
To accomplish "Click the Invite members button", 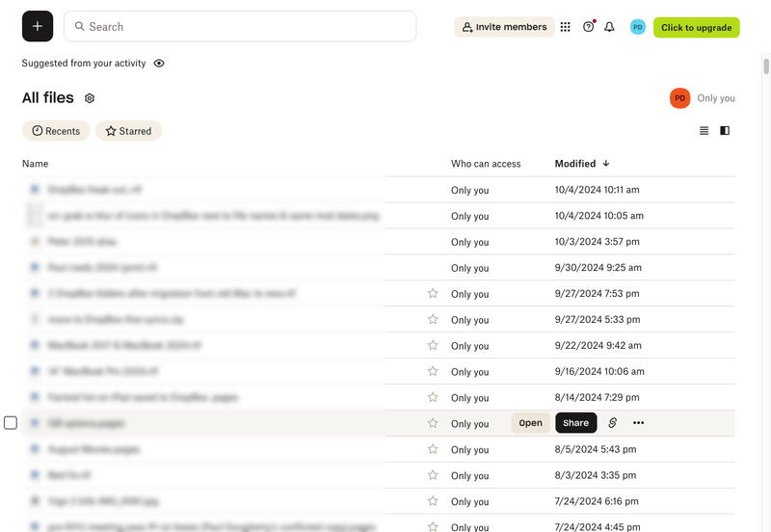I will (x=504, y=27).
